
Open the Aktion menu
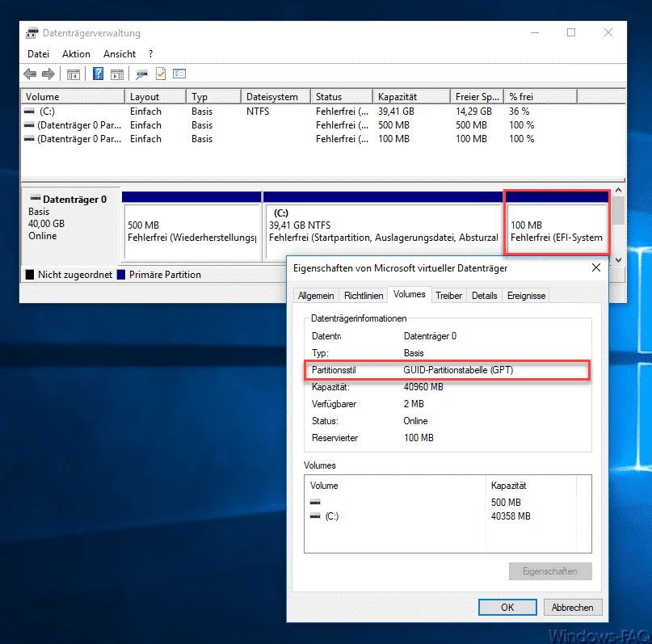[76, 53]
